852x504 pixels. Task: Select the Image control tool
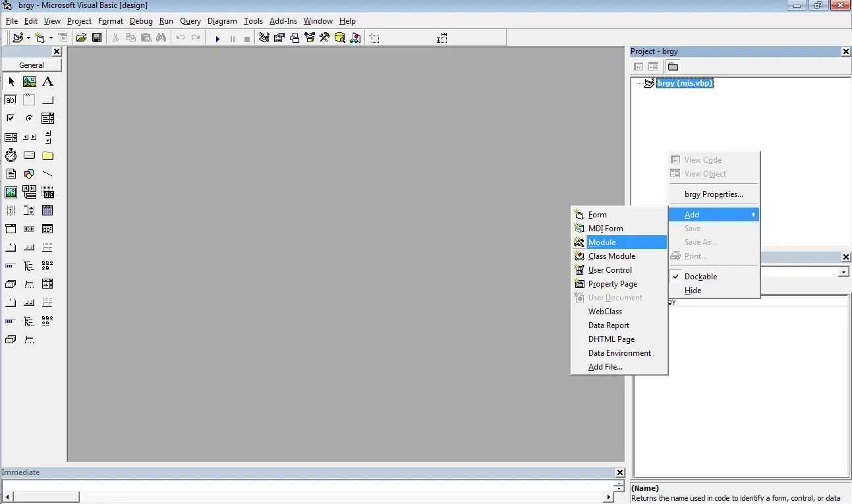(x=11, y=192)
